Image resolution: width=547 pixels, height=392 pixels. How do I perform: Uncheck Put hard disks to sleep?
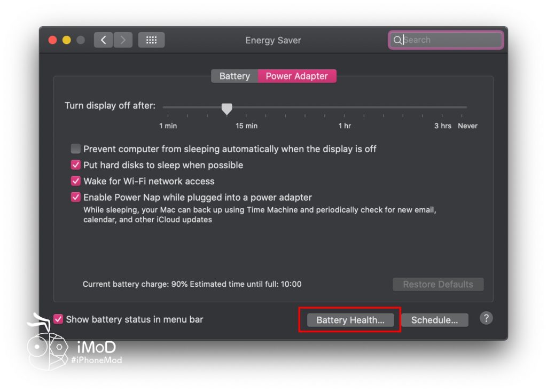76,165
